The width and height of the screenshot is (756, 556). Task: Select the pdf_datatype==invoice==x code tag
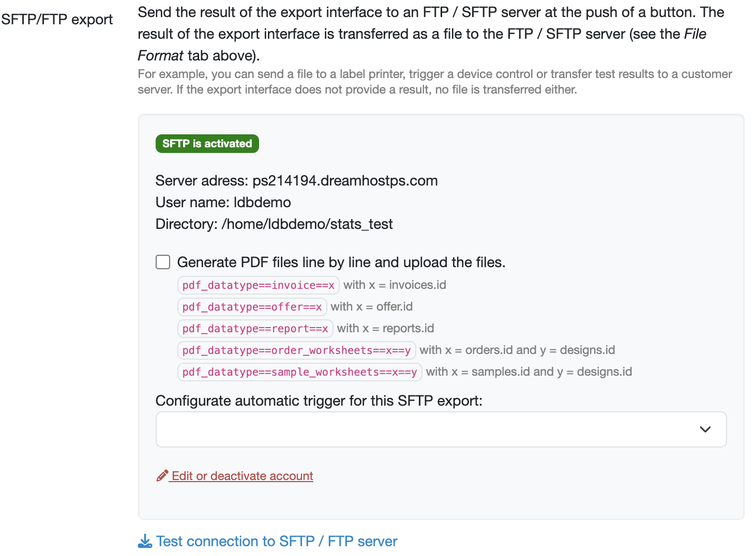[258, 285]
